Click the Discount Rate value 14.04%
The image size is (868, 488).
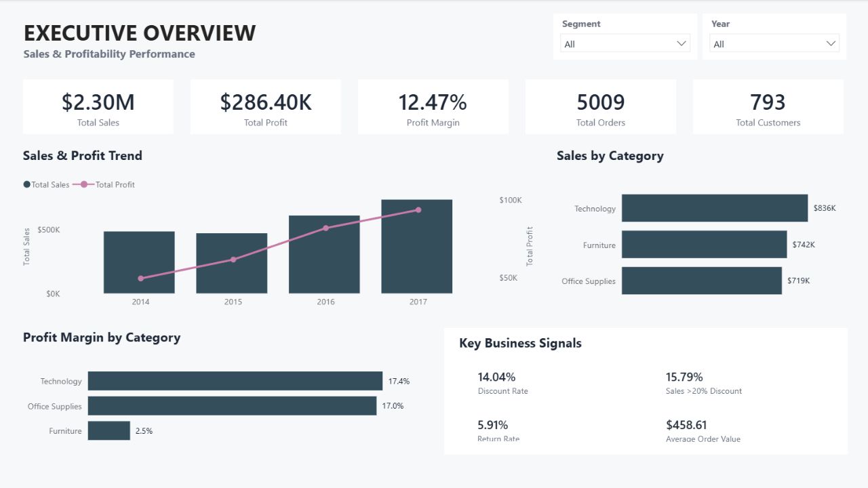pyautogui.click(x=496, y=377)
